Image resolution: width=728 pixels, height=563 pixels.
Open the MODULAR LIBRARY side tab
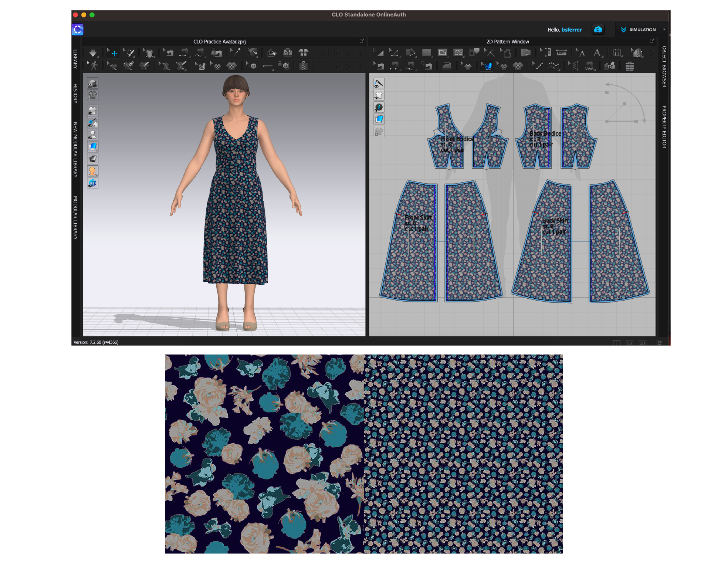(x=75, y=218)
